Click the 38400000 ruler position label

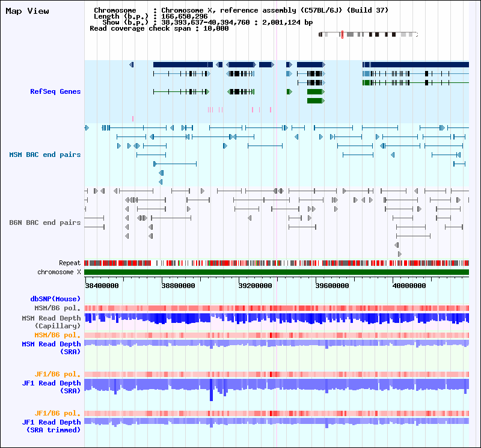[102, 286]
